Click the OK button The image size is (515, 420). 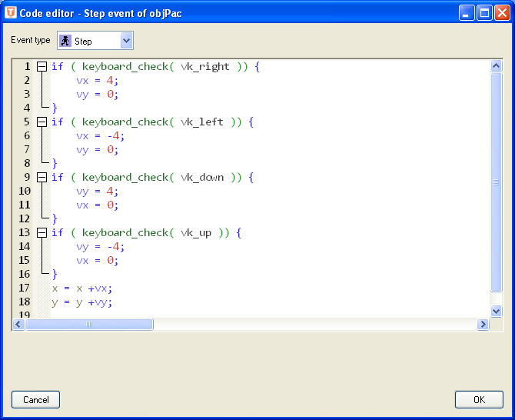point(479,400)
